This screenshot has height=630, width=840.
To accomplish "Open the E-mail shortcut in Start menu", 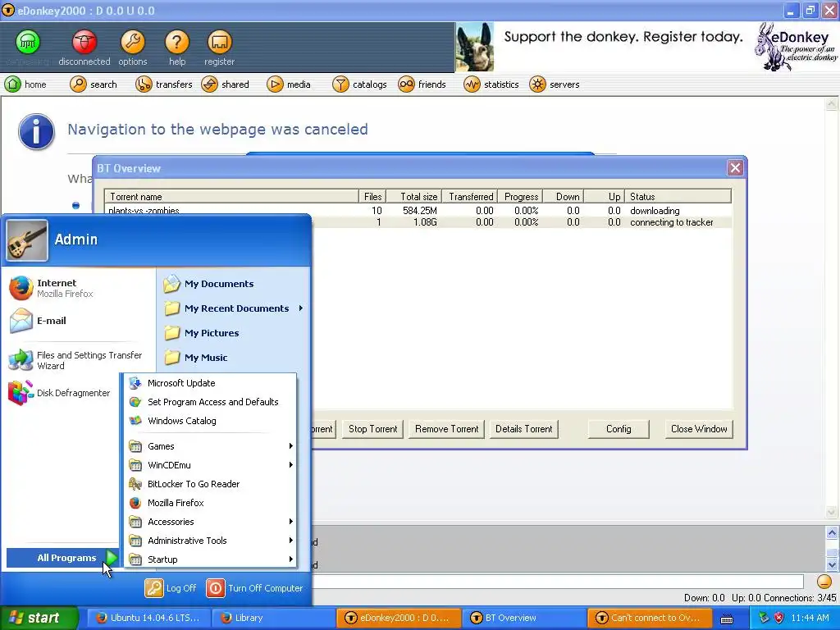I will pyautogui.click(x=38, y=321).
